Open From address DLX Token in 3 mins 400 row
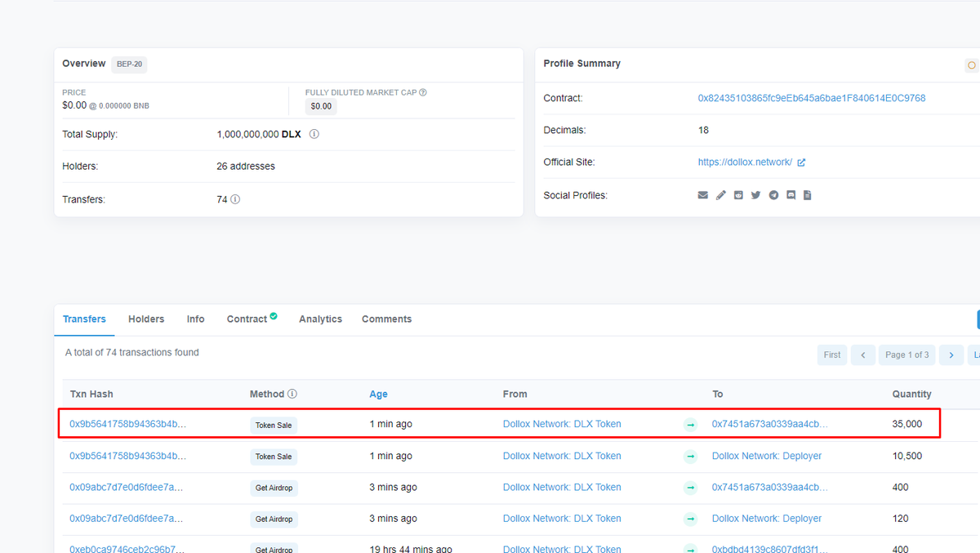Viewport: 980px width, 553px height. (562, 487)
